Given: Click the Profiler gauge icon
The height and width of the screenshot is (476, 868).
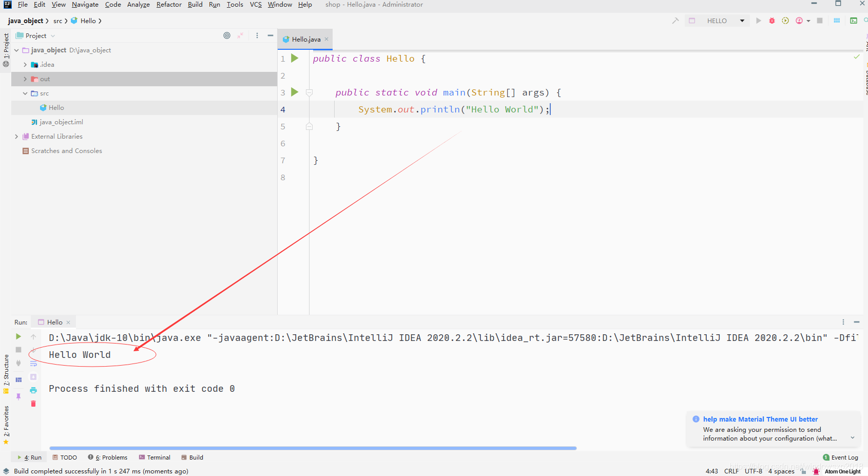Looking at the screenshot, I should pos(799,21).
